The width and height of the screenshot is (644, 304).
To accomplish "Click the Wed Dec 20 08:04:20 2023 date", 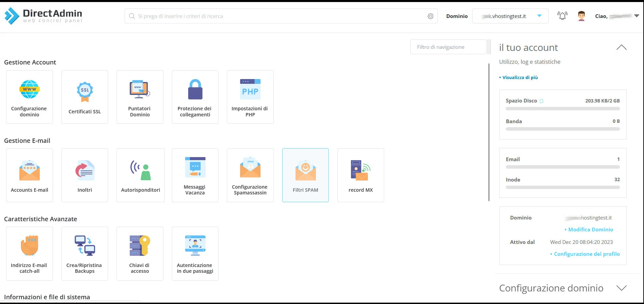I will pos(582,242).
